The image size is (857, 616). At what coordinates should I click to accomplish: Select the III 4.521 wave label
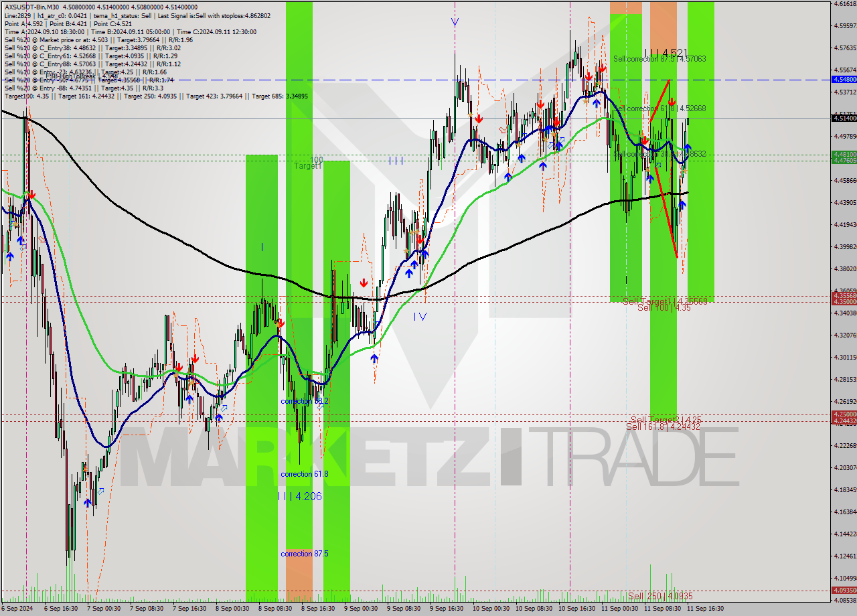pyautogui.click(x=666, y=53)
